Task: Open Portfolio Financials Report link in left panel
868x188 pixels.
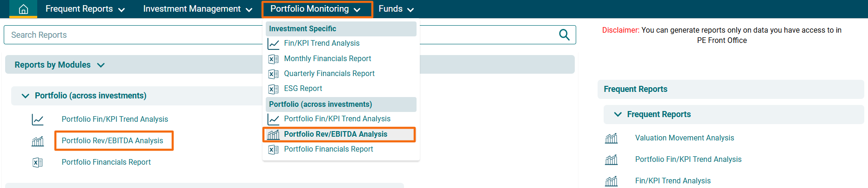Action: [x=106, y=162]
